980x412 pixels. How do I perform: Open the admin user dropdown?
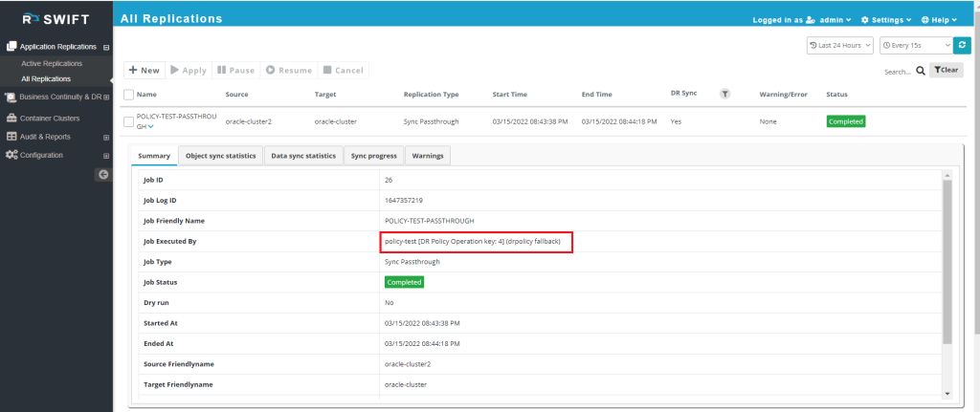coord(835,20)
